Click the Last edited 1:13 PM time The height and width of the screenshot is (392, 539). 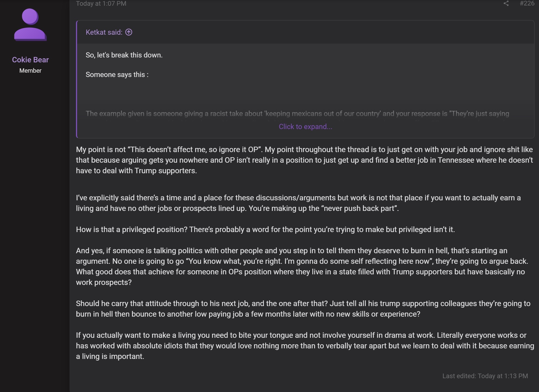pyautogui.click(x=503, y=376)
